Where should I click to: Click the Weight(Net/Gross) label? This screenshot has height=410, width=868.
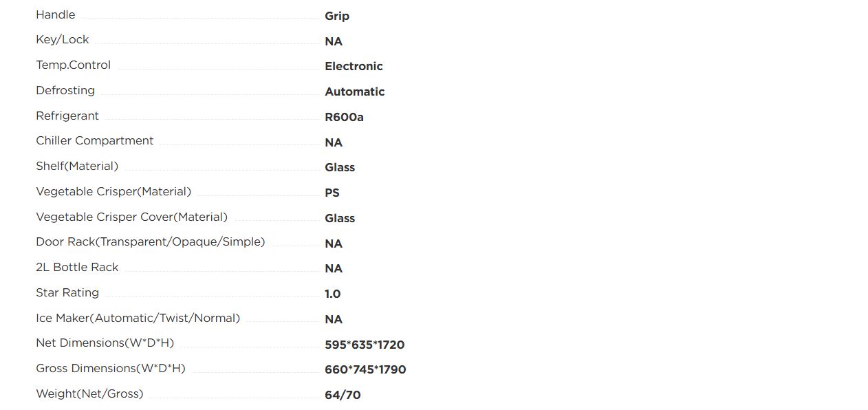89,393
